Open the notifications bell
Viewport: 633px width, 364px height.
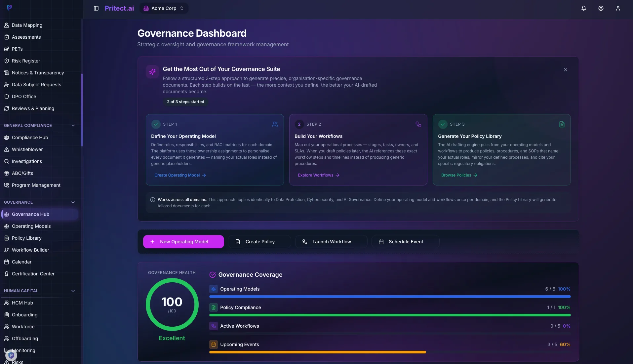coord(584,8)
